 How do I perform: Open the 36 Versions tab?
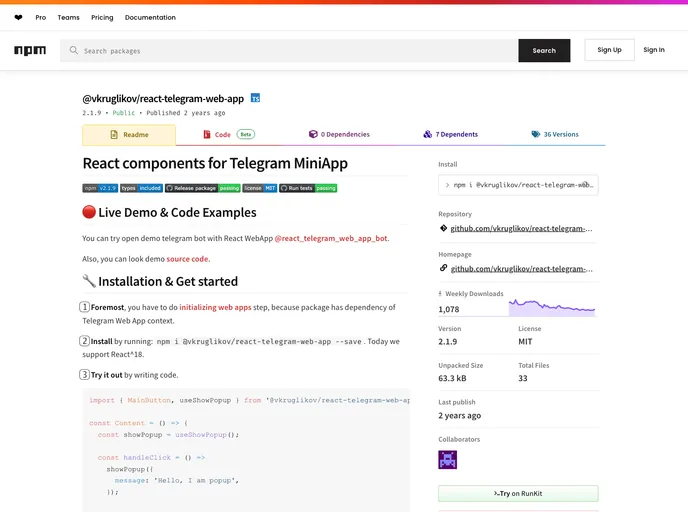pos(555,134)
